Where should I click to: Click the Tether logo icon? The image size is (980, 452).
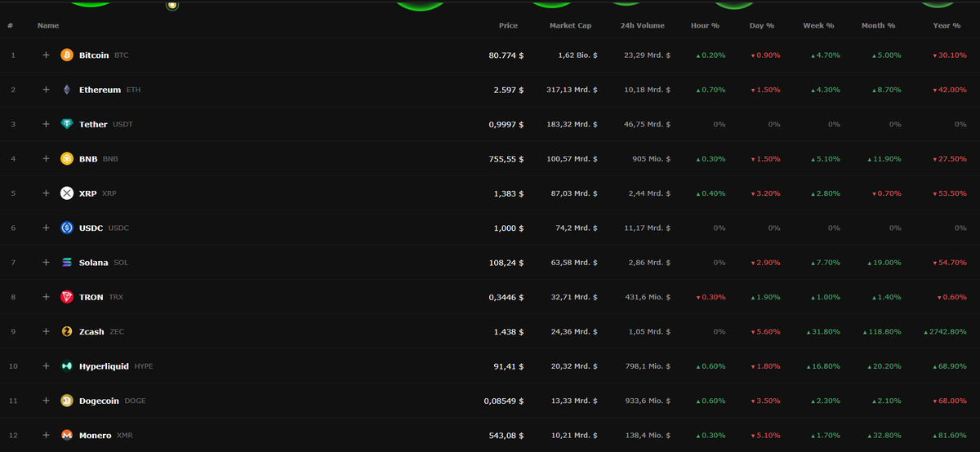[x=67, y=124]
